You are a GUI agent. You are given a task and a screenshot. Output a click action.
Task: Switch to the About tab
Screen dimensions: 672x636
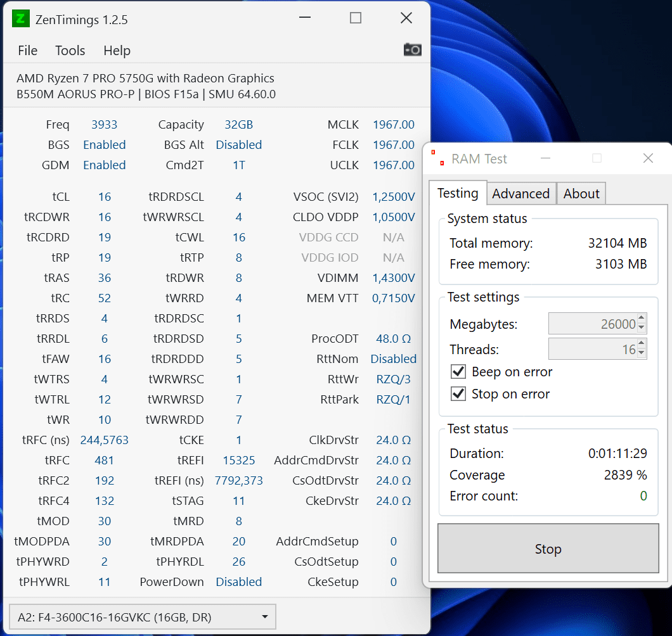[581, 194]
